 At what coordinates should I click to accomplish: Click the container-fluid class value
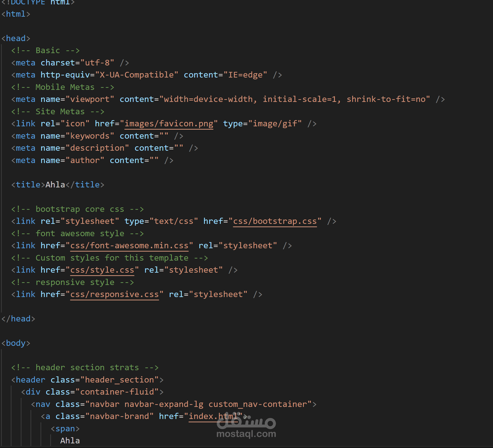(117, 392)
